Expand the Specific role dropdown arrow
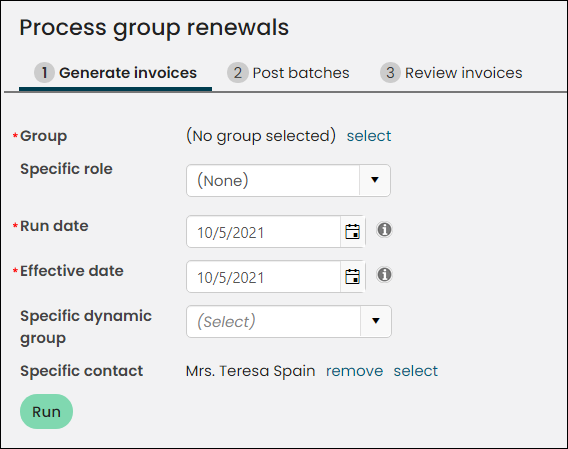Image resolution: width=568 pixels, height=449 pixels. [375, 180]
